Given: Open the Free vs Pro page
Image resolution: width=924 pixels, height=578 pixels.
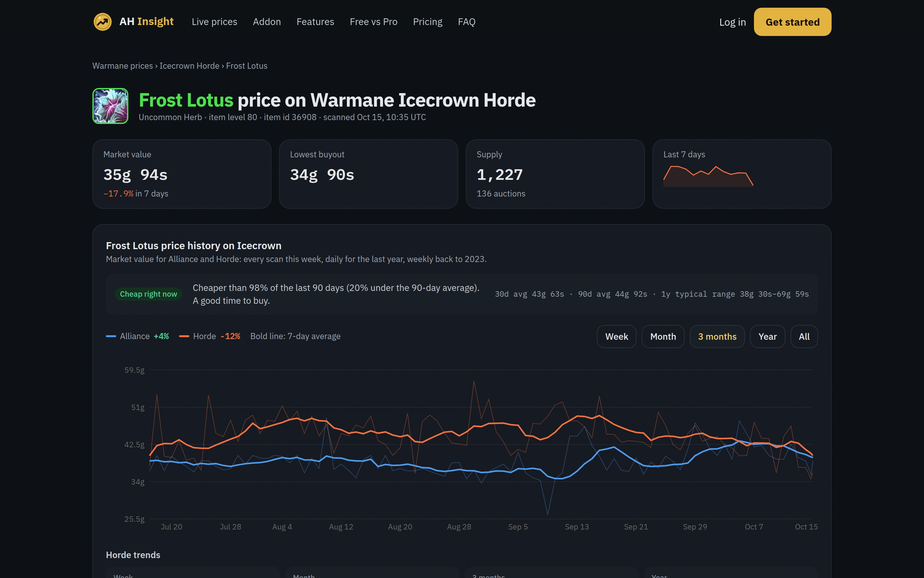Looking at the screenshot, I should (373, 22).
